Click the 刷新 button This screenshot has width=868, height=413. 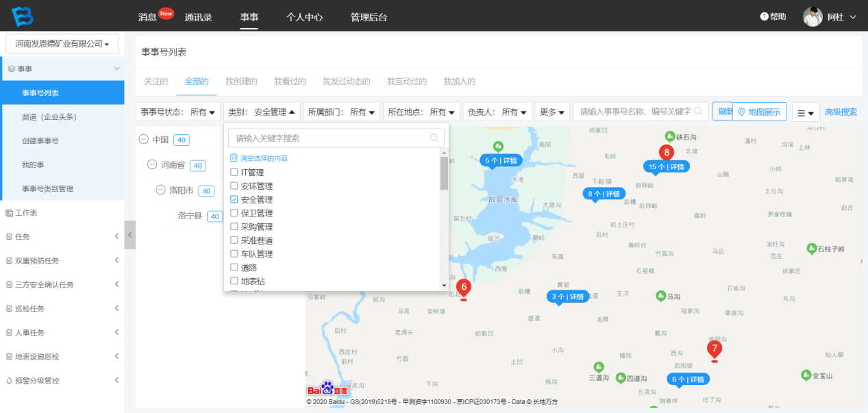click(723, 112)
